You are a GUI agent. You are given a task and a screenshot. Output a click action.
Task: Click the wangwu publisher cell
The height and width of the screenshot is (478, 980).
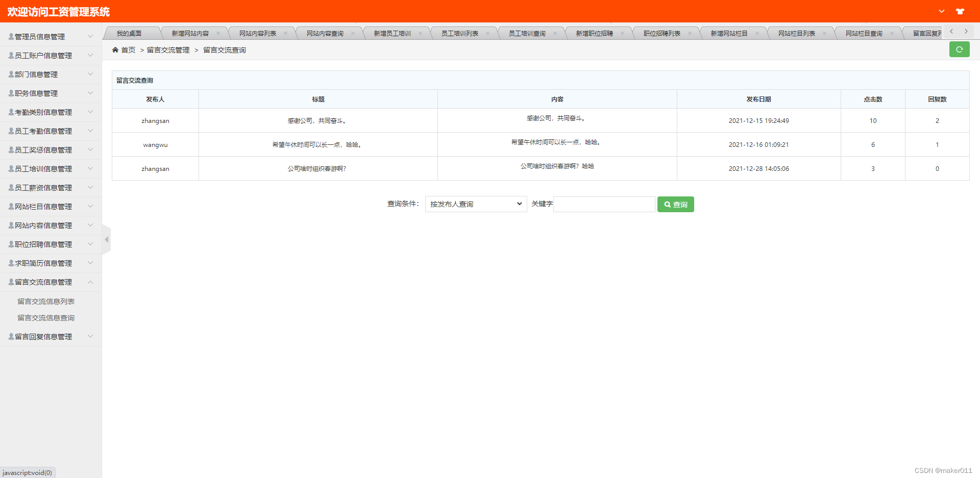155,145
